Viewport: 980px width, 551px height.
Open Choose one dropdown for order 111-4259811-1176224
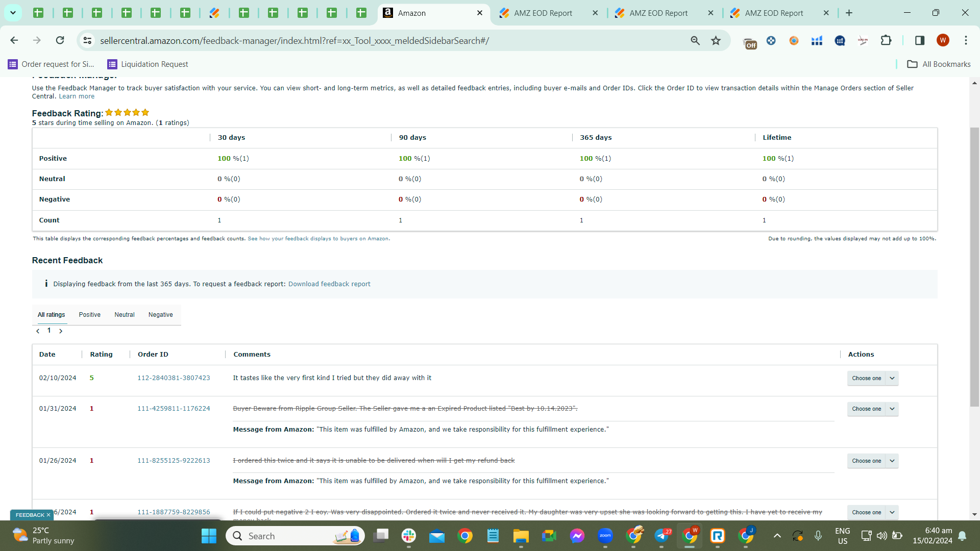point(873,409)
